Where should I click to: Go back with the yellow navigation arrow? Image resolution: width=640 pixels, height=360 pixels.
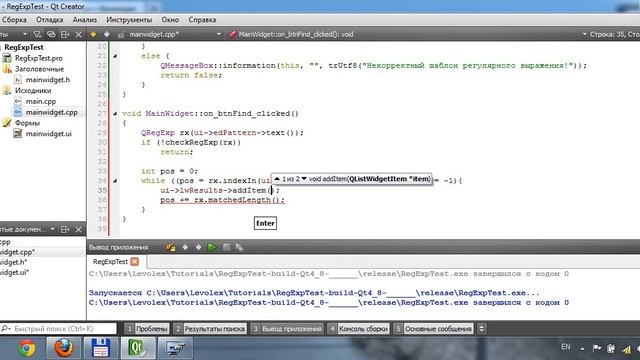pyautogui.click(x=93, y=35)
